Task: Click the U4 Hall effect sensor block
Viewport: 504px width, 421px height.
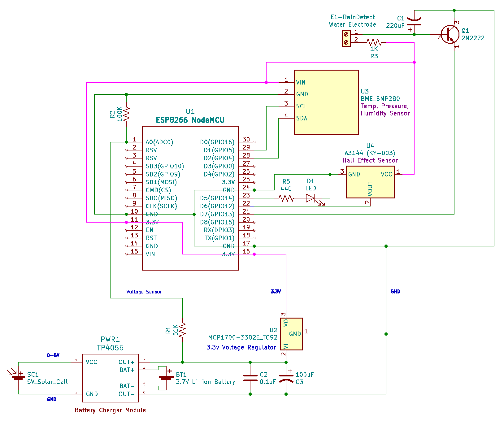Action: (x=370, y=182)
